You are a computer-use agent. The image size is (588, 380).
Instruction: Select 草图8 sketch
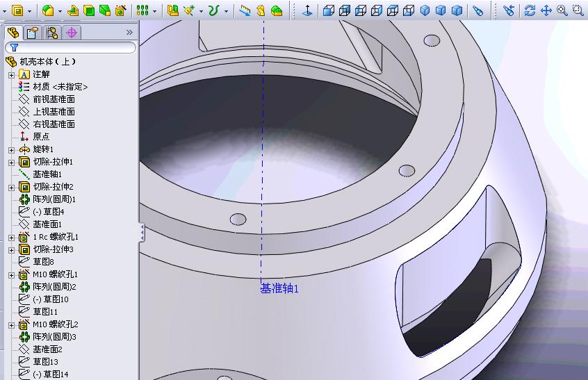pos(43,262)
